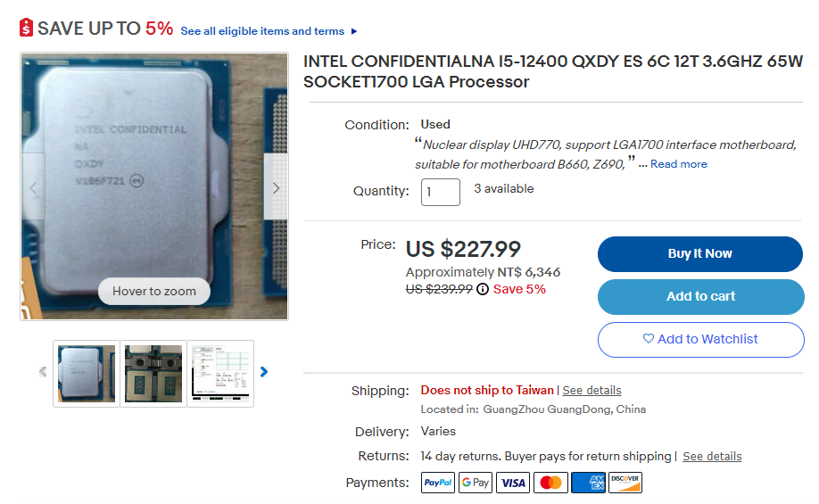Show the next product image with right arrow
The image size is (819, 504).
(x=276, y=188)
